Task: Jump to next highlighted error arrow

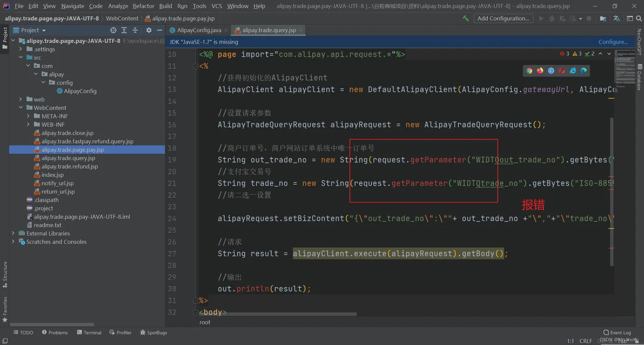Action: [609, 54]
